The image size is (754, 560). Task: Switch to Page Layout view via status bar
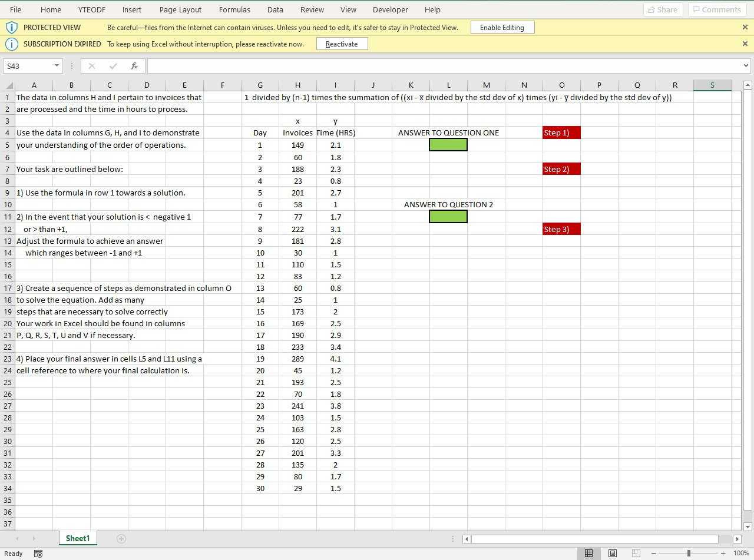(x=612, y=554)
